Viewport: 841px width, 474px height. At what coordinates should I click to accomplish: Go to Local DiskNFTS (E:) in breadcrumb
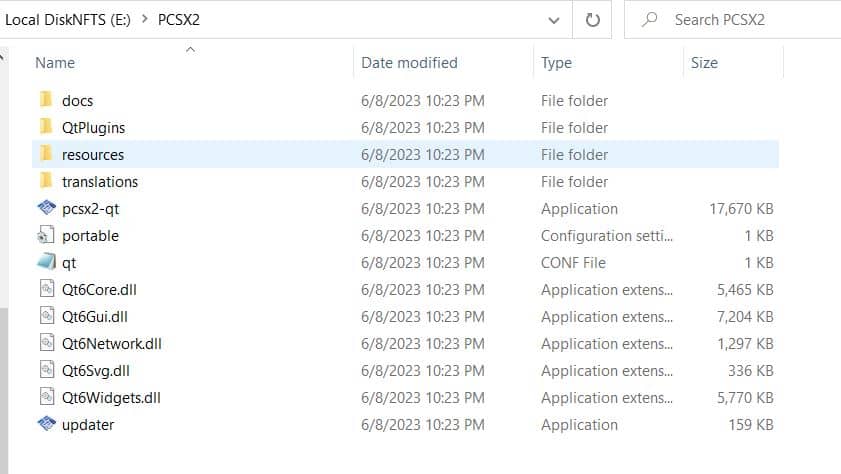(x=68, y=20)
